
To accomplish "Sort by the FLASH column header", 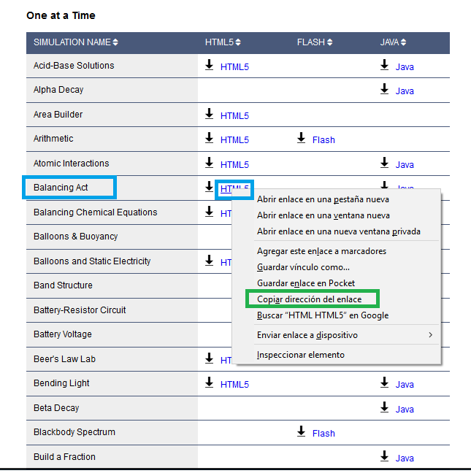I will point(315,42).
